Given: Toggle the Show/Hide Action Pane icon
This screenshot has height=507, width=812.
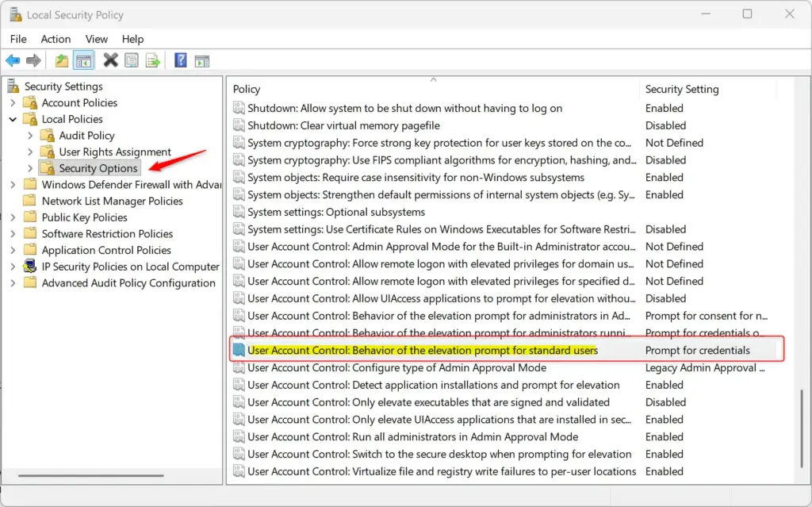Looking at the screenshot, I should pyautogui.click(x=202, y=61).
